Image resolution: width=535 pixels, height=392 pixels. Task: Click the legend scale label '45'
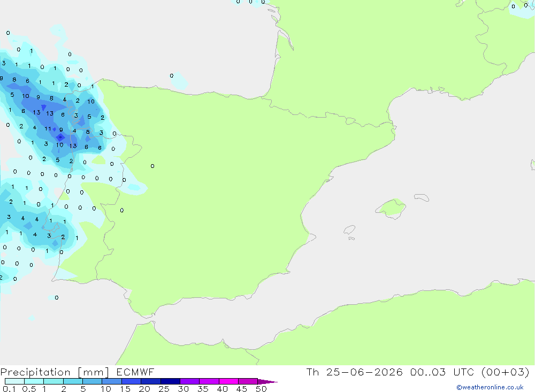pyautogui.click(x=242, y=389)
